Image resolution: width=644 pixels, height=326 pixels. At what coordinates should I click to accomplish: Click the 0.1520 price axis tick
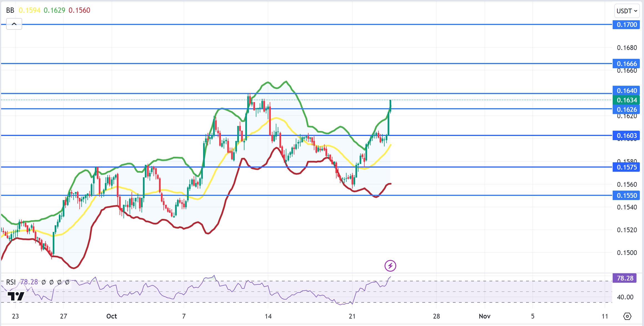tap(627, 230)
